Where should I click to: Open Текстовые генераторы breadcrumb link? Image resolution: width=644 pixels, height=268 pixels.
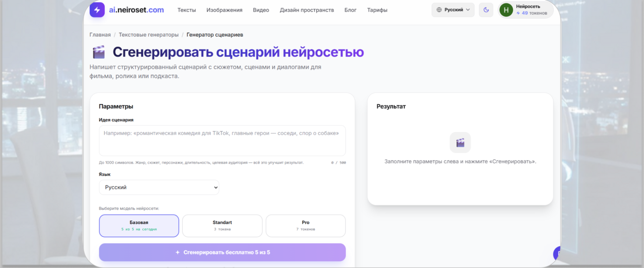pyautogui.click(x=149, y=35)
